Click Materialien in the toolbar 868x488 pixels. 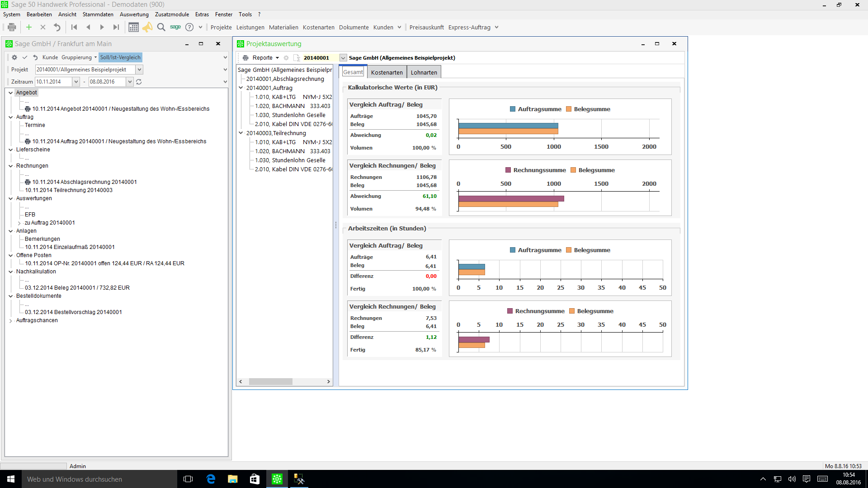(283, 28)
